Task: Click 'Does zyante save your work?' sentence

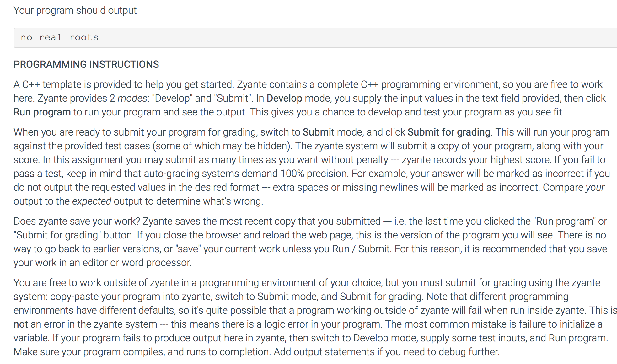Action: tap(77, 221)
